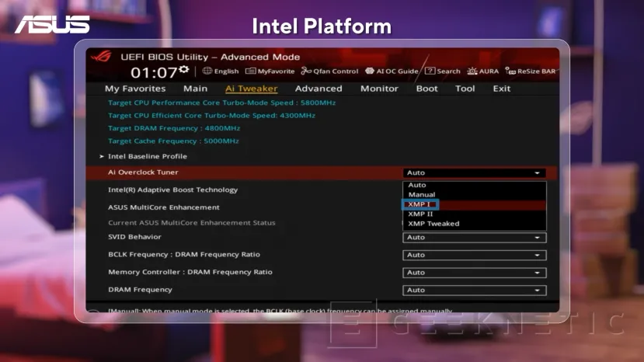Click ASUS MultiCore Enhancement row
The image size is (644, 362).
pos(163,207)
